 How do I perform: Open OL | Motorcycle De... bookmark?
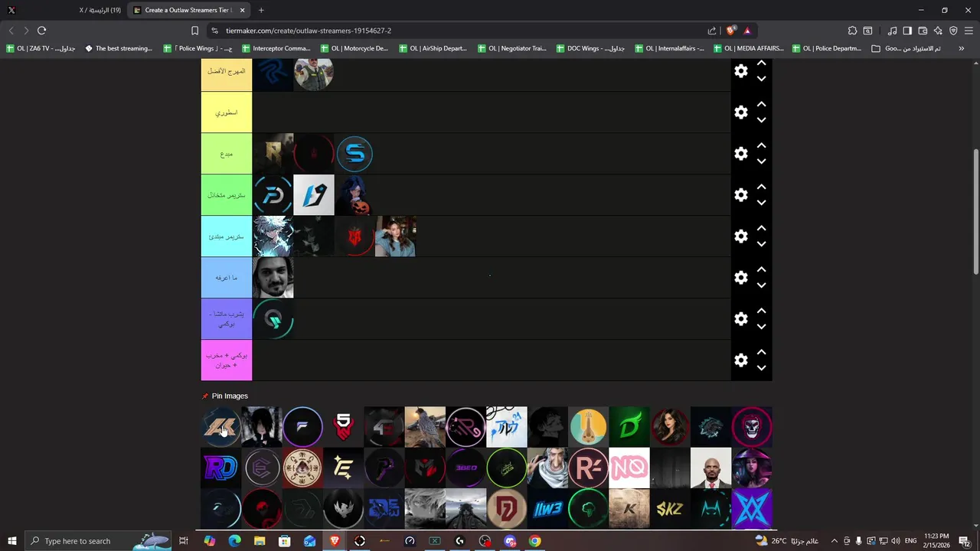pos(354,48)
